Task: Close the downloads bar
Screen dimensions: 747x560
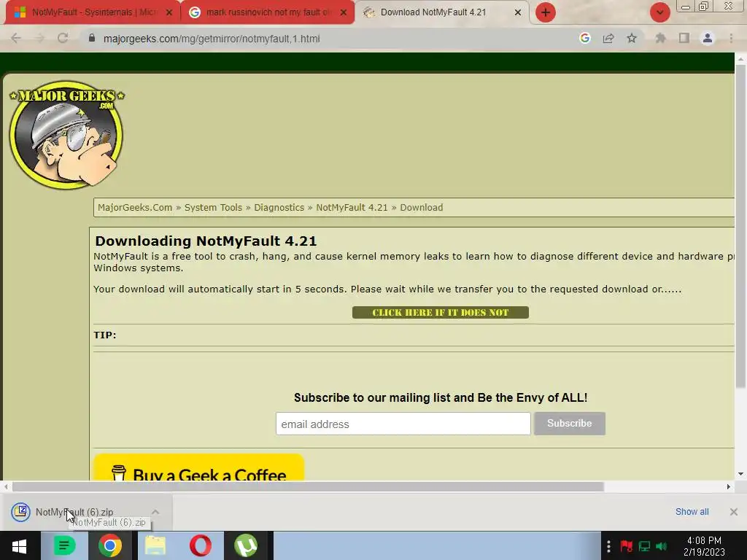Action: tap(734, 512)
